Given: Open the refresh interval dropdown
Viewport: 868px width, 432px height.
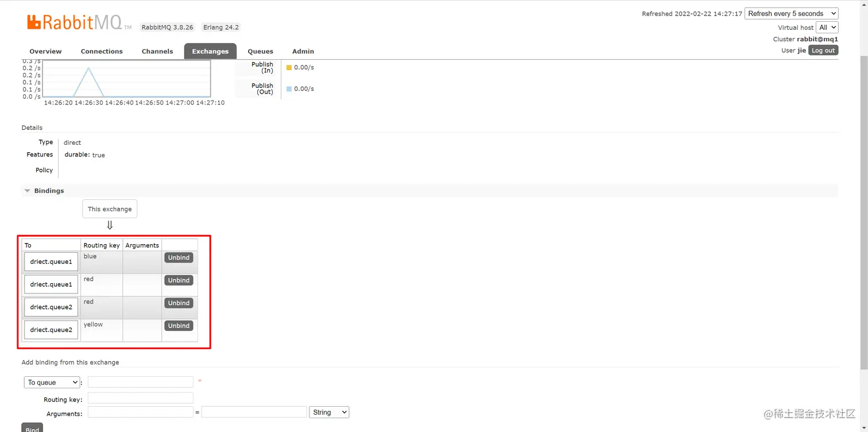Looking at the screenshot, I should tap(791, 13).
